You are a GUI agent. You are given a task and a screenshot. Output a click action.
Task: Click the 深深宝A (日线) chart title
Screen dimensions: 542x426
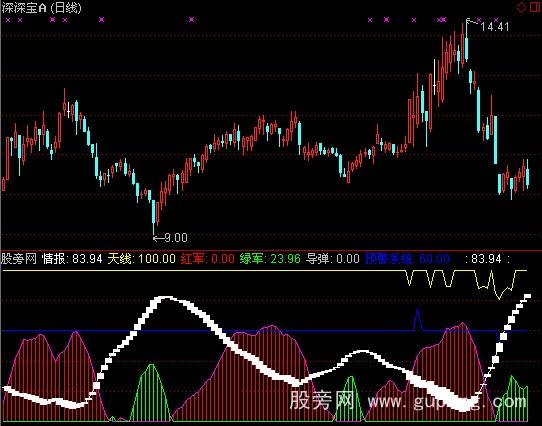[x=41, y=8]
